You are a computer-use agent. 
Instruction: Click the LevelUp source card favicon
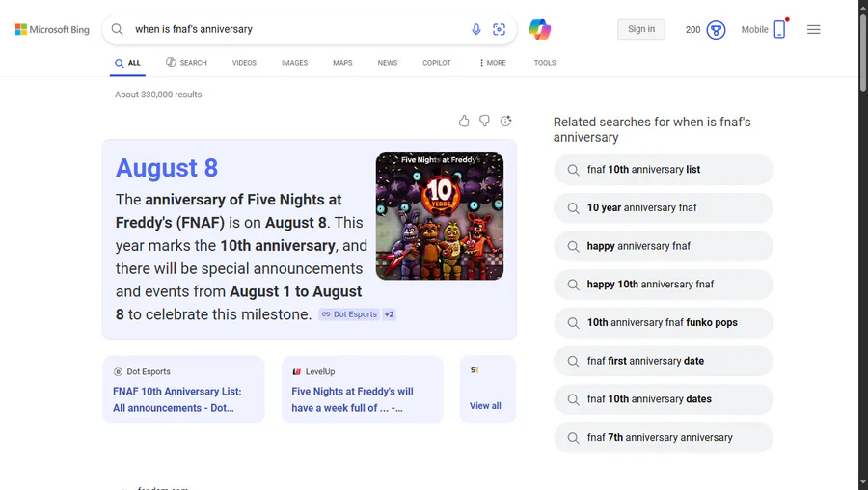(297, 372)
